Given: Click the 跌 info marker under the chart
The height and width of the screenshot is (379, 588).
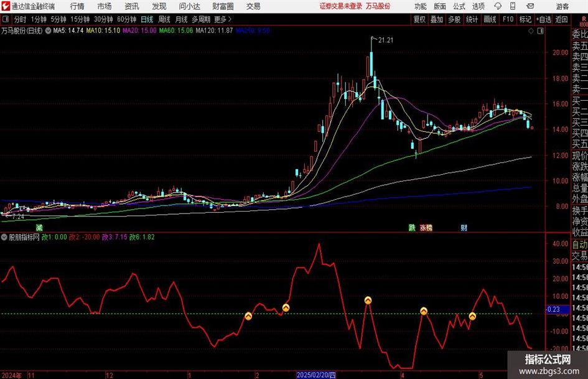Looking at the screenshot, I should point(412,227).
